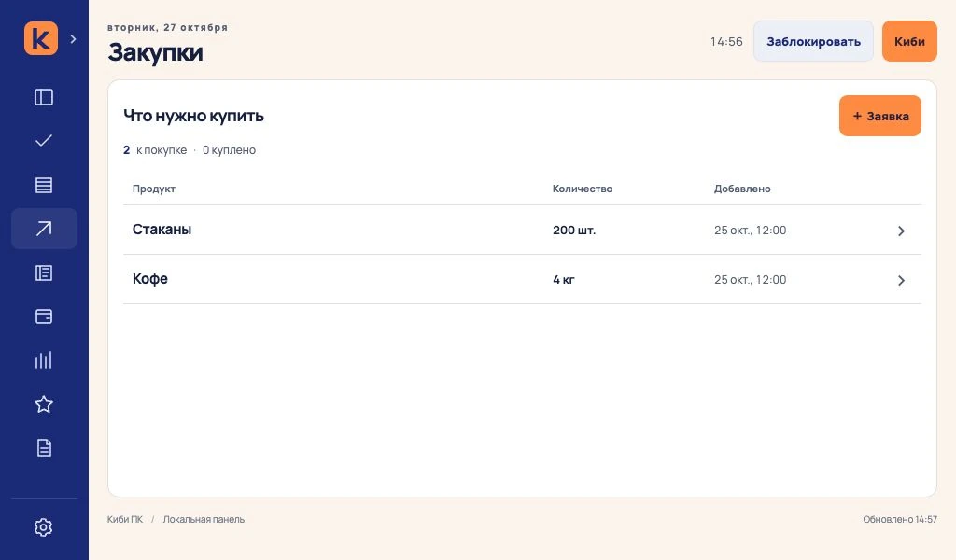This screenshot has height=560, width=956.
Task: Click the Количество column header
Action: coord(583,189)
